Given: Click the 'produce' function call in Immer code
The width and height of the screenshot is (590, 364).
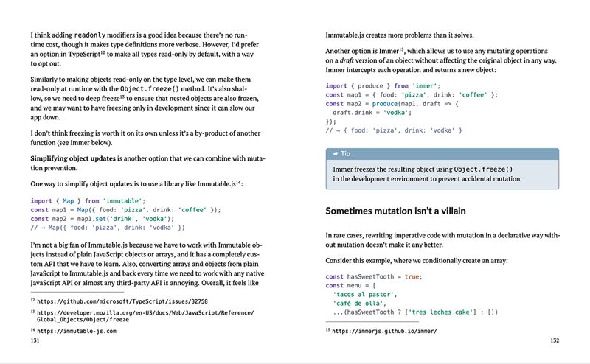Looking at the screenshot, I should point(384,104).
